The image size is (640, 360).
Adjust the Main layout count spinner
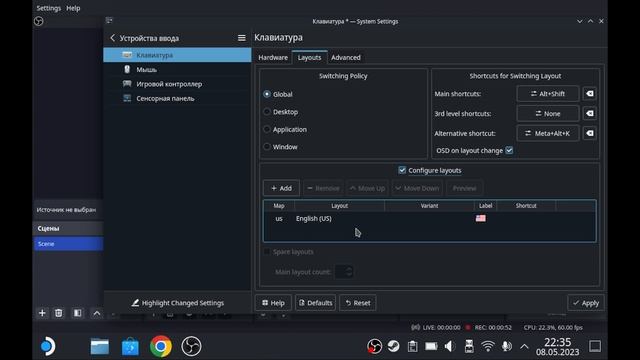344,272
